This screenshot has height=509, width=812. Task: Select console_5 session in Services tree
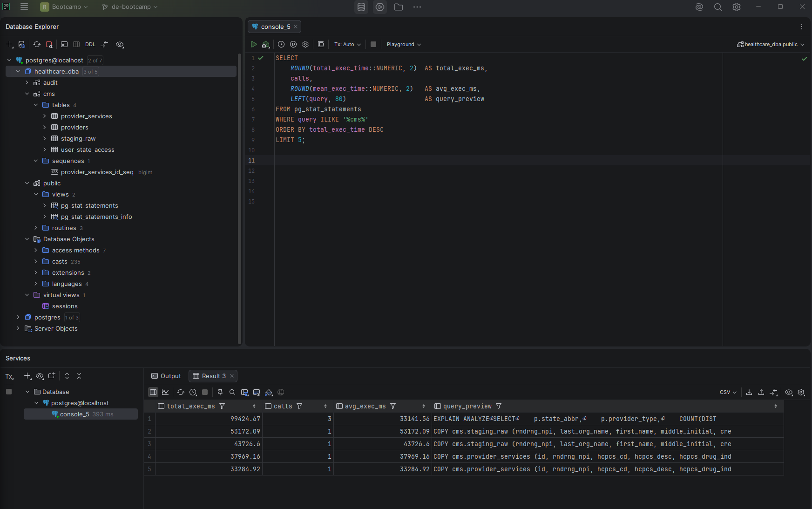pyautogui.click(x=81, y=414)
